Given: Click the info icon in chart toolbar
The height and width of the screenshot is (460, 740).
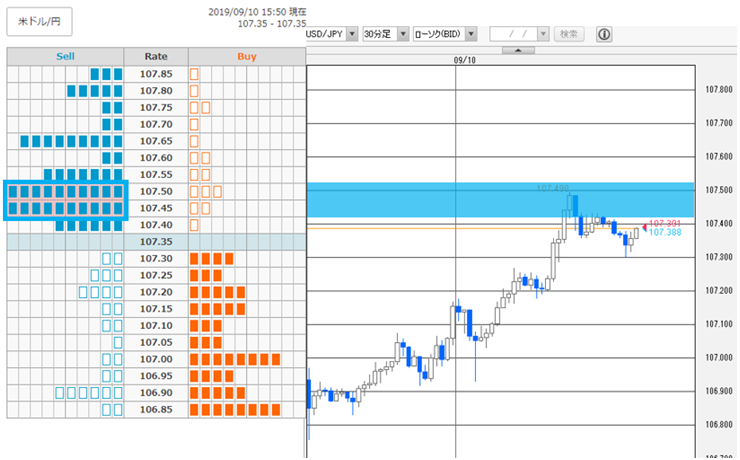Looking at the screenshot, I should point(604,34).
